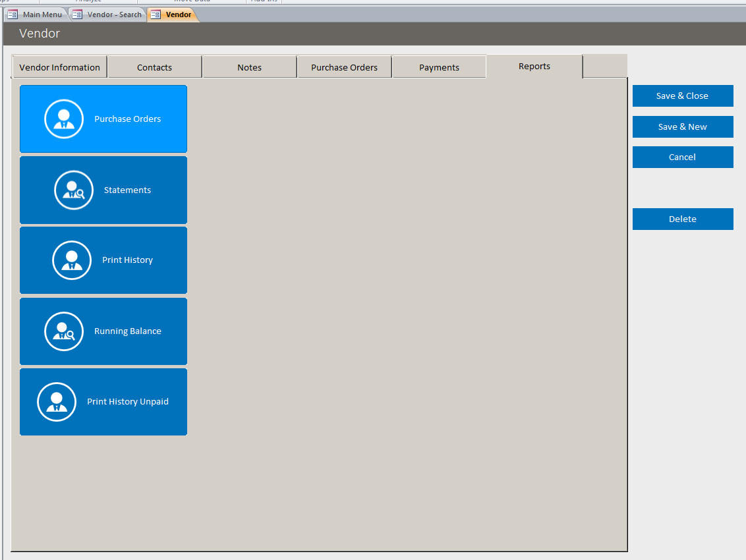Select the Purchase Orders tab
This screenshot has width=746, height=560.
[345, 67]
